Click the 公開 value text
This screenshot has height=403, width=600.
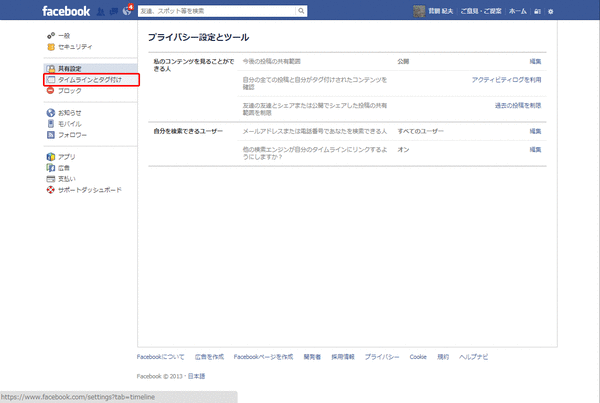403,61
